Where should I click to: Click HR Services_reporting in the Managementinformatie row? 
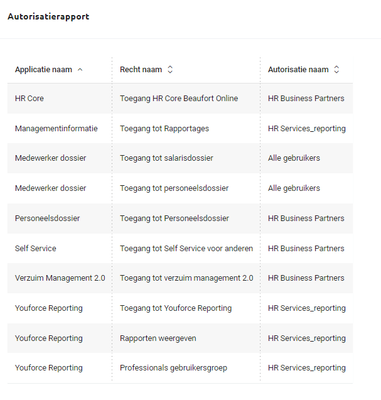[307, 128]
